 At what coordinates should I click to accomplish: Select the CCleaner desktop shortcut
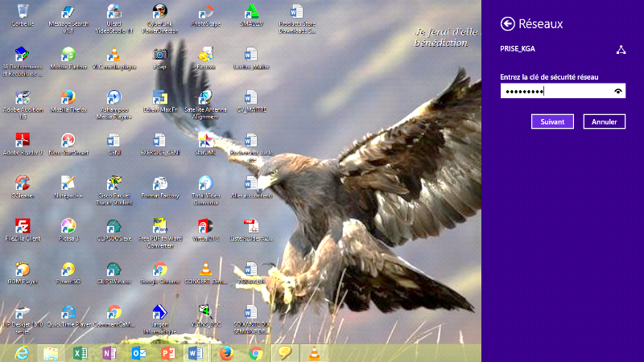coord(23,183)
